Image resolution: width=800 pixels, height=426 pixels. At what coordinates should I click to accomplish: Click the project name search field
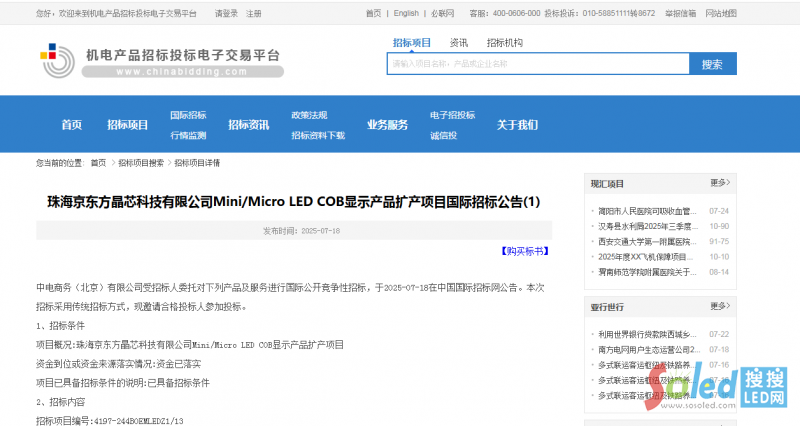(x=538, y=64)
